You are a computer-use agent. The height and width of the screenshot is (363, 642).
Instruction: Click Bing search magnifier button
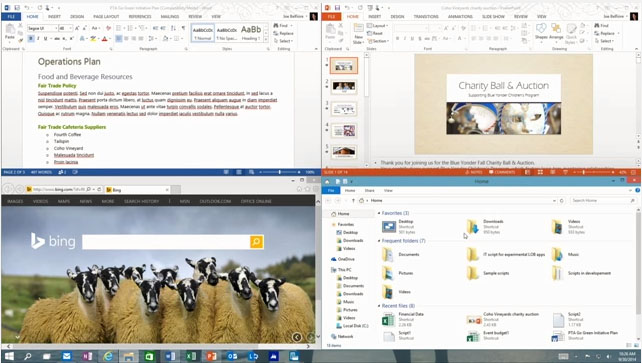pos(256,242)
